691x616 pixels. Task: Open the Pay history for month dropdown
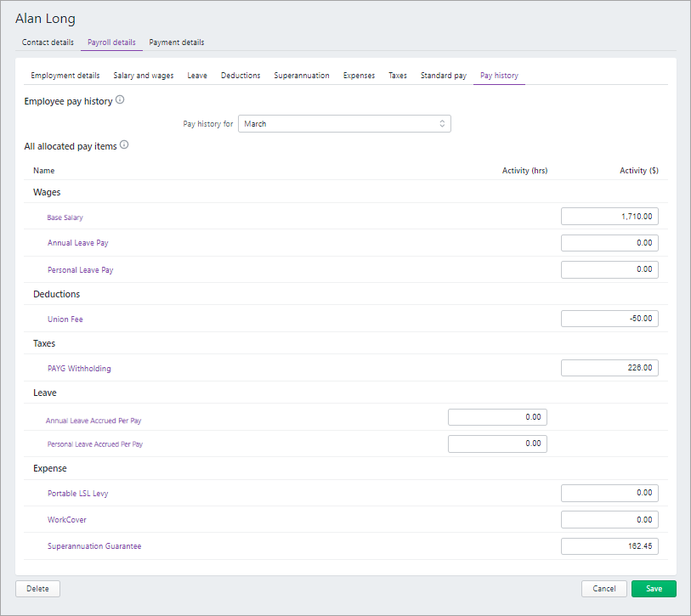[344, 124]
